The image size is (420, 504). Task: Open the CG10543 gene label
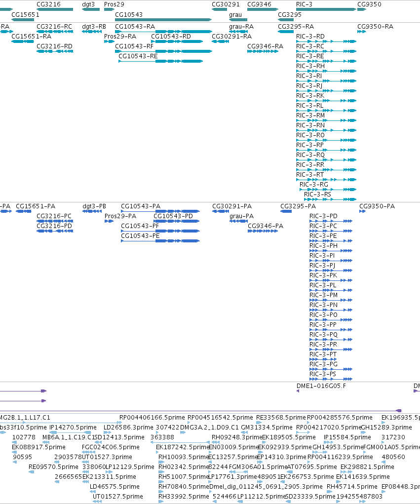[x=128, y=14]
